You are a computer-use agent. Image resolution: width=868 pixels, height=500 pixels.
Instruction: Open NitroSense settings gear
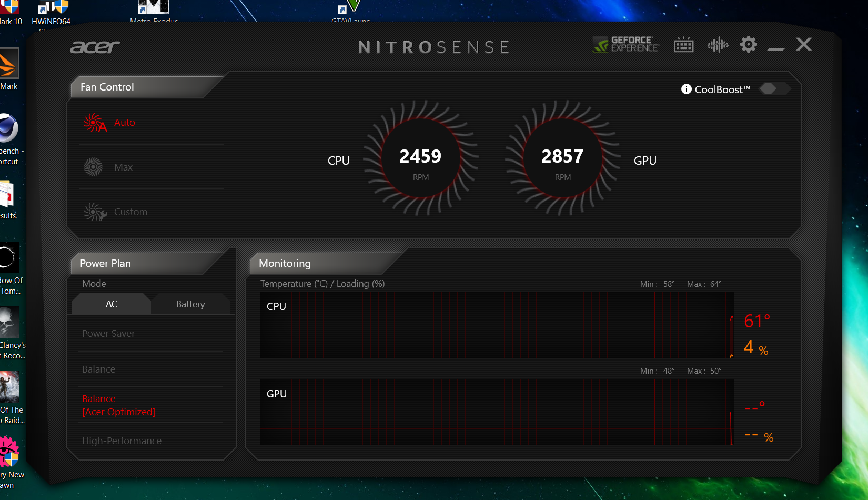point(749,44)
